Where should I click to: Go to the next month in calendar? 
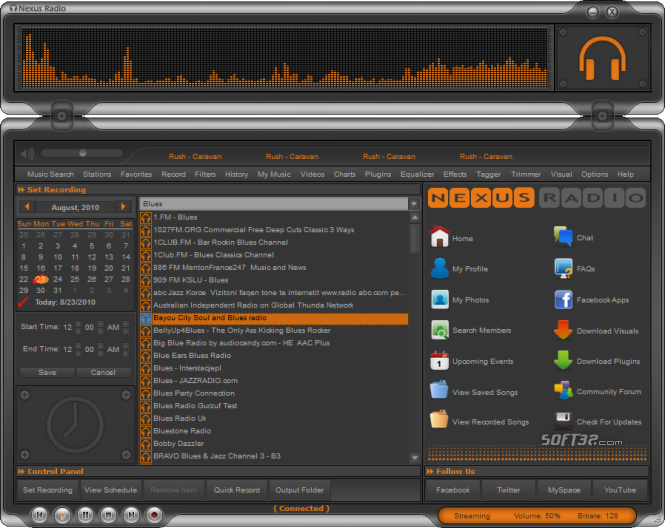(123, 207)
